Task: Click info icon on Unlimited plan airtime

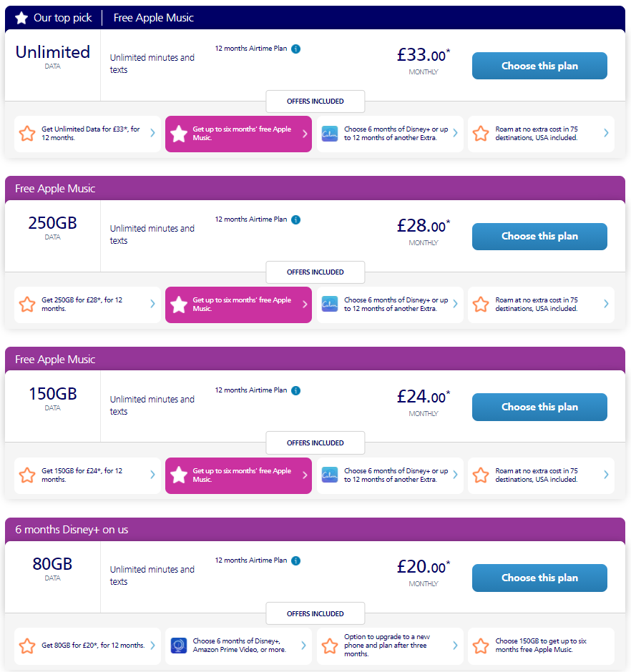Action: click(x=296, y=49)
